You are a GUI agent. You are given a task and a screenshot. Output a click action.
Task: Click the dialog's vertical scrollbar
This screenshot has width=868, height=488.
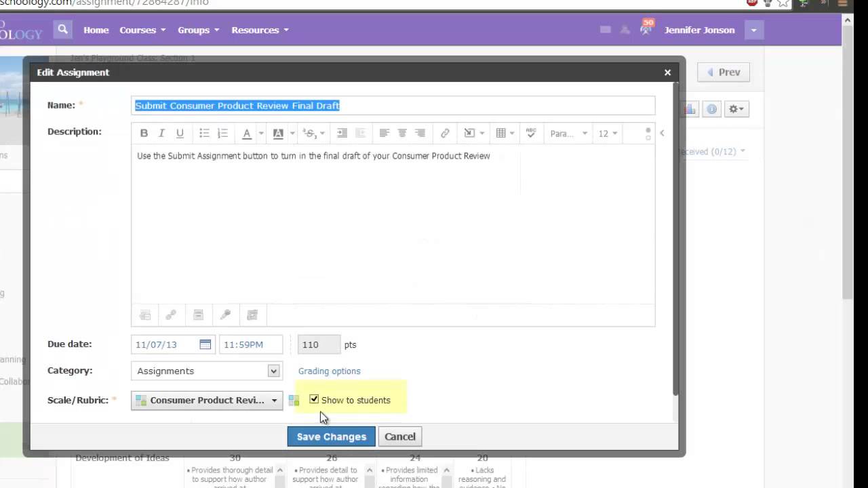[675, 239]
